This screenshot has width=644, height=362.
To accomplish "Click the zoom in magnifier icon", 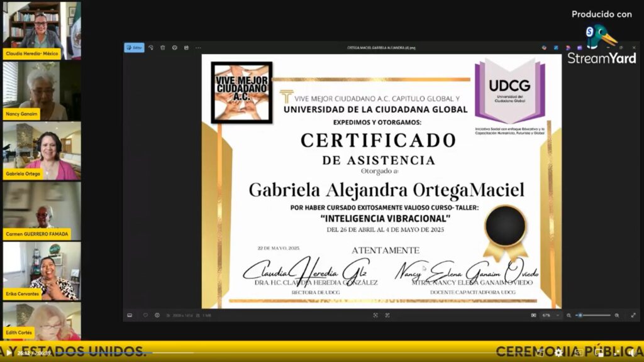I will tap(617, 315).
